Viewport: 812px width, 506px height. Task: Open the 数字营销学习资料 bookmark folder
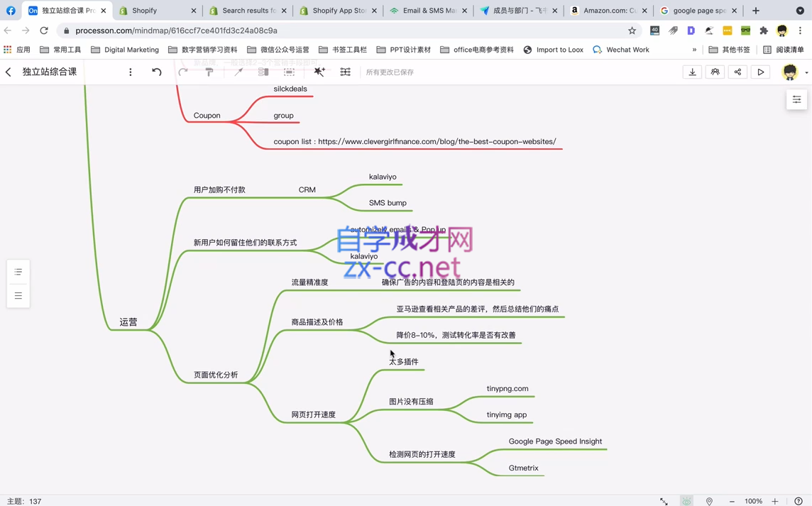click(x=202, y=50)
